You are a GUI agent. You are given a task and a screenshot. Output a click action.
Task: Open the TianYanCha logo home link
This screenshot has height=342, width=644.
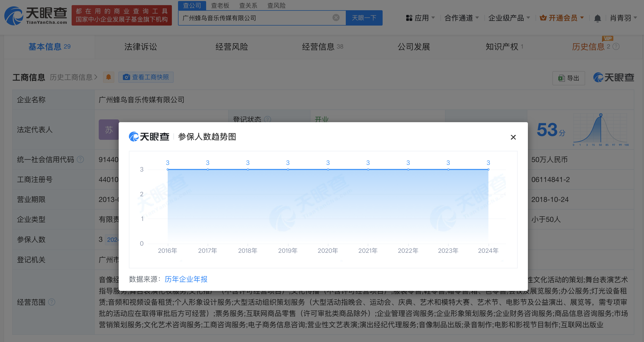pyautogui.click(x=36, y=16)
